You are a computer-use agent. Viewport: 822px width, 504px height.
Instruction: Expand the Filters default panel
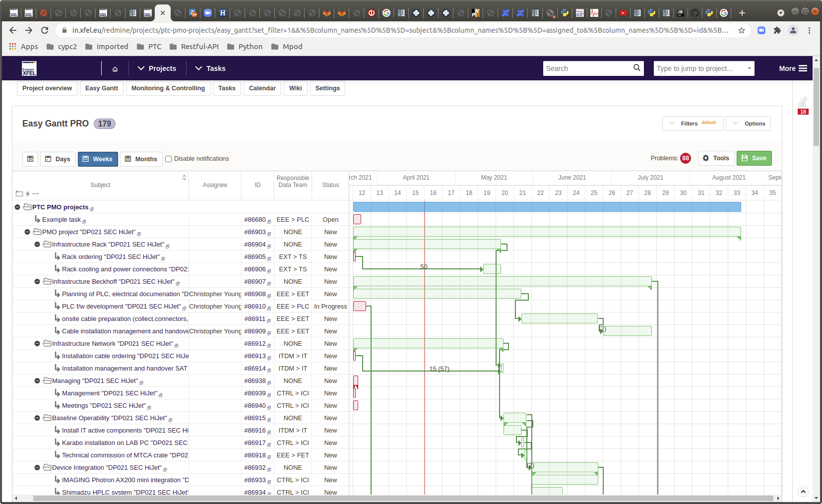693,124
